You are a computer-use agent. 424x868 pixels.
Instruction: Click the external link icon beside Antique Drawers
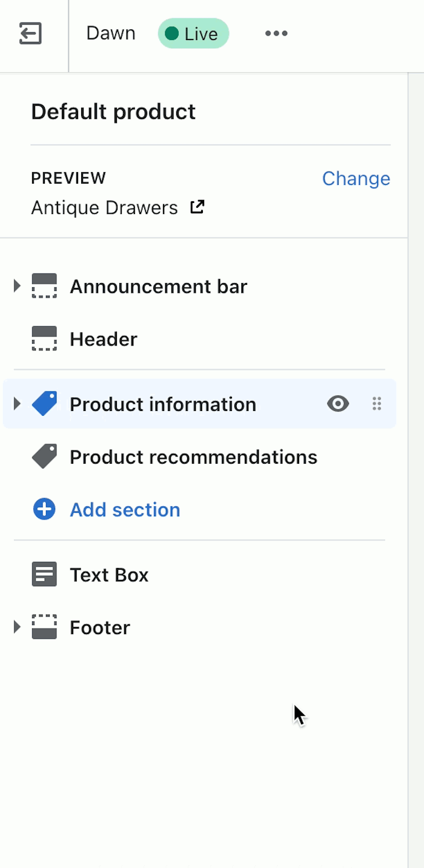(197, 207)
